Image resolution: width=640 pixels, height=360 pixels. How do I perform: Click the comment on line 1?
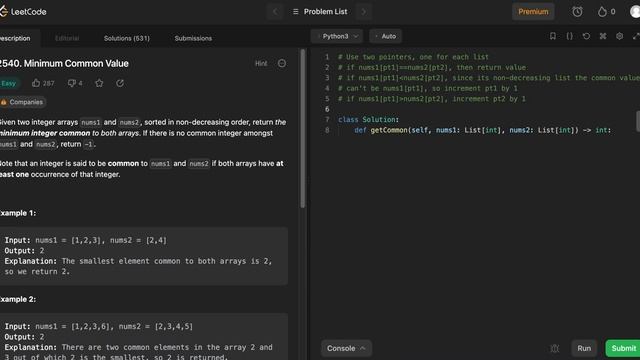pyautogui.click(x=413, y=57)
